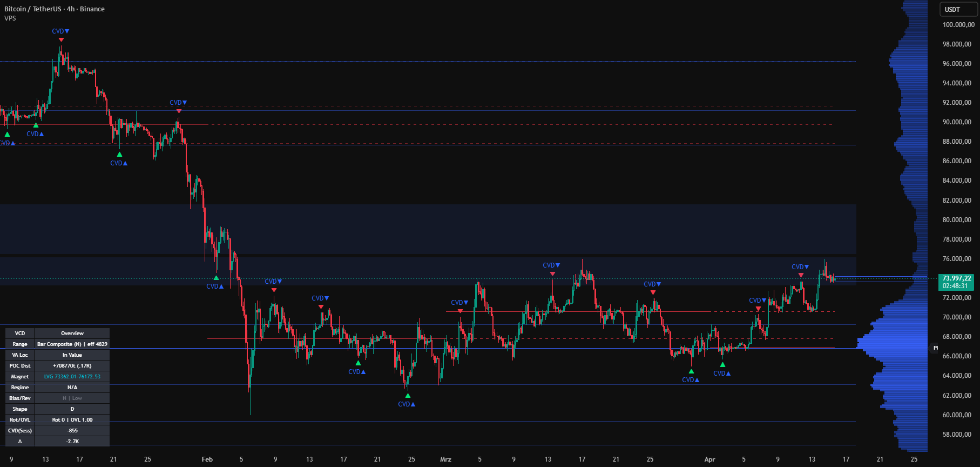Click the 100.000,00 price axis label
Image resolution: width=980 pixels, height=467 pixels.
click(958, 25)
